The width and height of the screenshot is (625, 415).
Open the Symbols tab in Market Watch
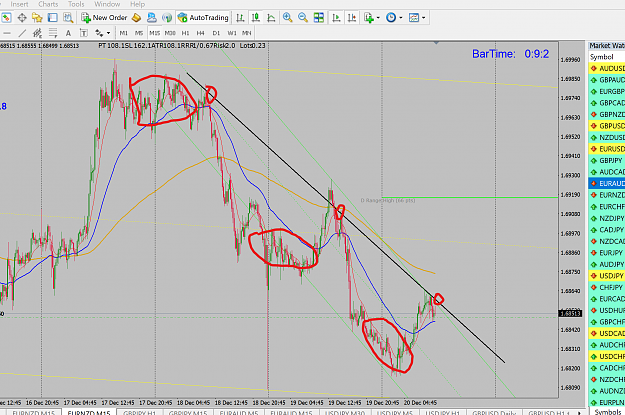pos(608,411)
